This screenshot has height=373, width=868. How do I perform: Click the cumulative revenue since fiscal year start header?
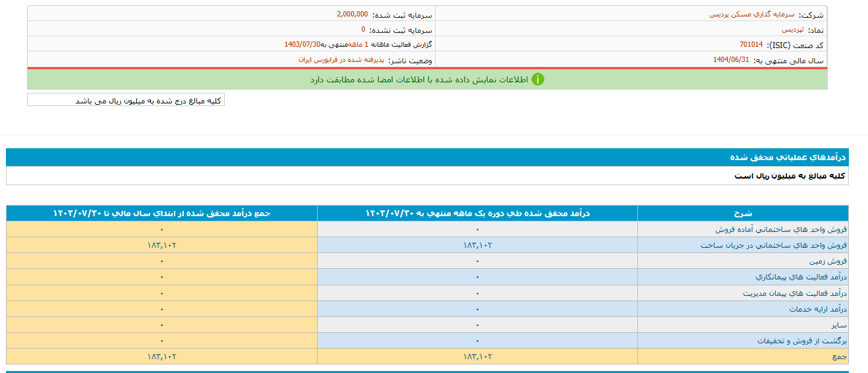click(x=161, y=213)
